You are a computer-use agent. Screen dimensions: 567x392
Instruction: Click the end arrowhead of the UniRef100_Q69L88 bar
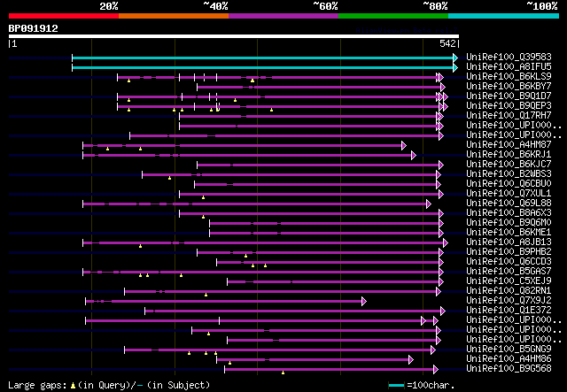tap(429, 204)
